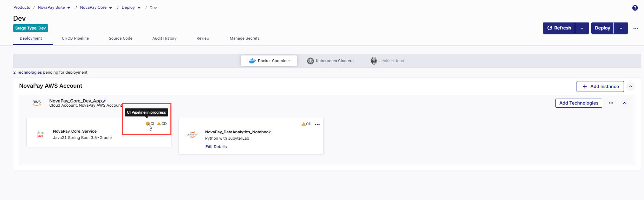The width and height of the screenshot is (644, 200).
Task: Go to Products breadcrumb link
Action: 22,7
